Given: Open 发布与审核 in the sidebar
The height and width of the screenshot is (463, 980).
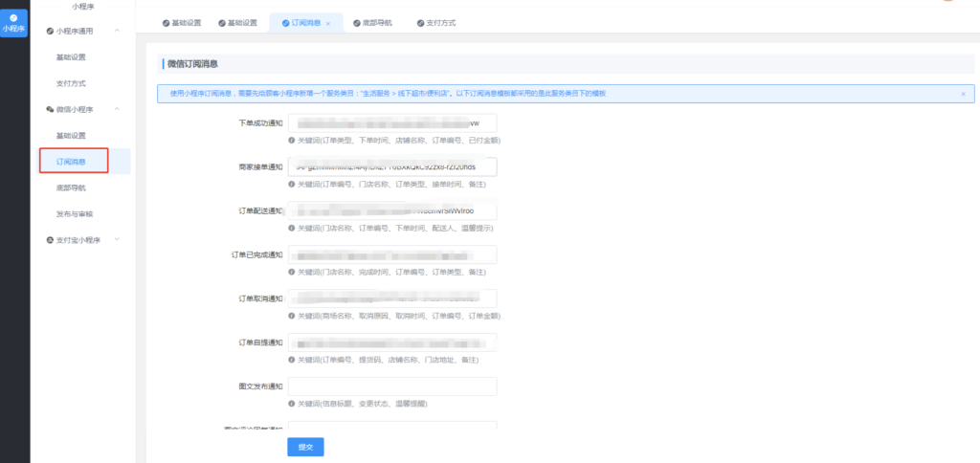Looking at the screenshot, I should 75,213.
